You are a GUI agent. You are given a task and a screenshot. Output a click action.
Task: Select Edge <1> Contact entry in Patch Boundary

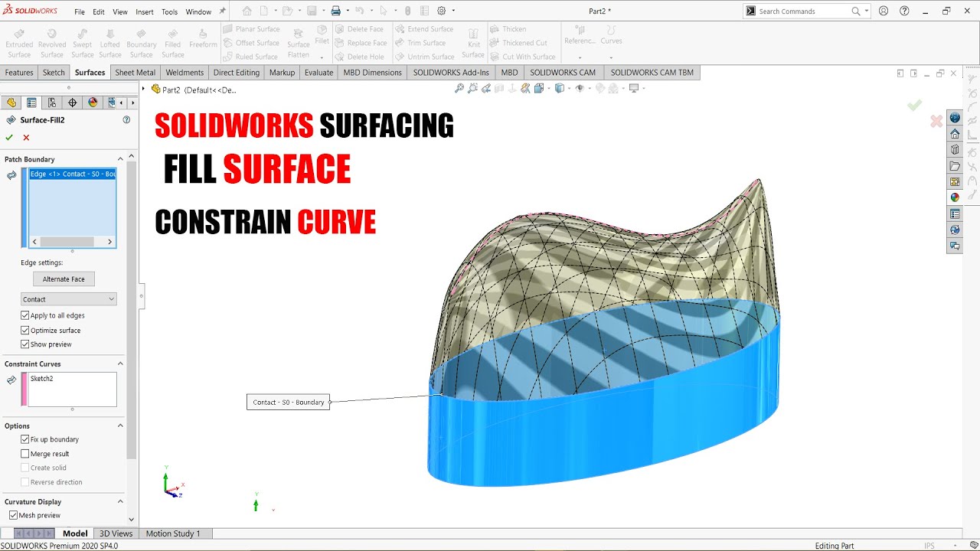[73, 174]
